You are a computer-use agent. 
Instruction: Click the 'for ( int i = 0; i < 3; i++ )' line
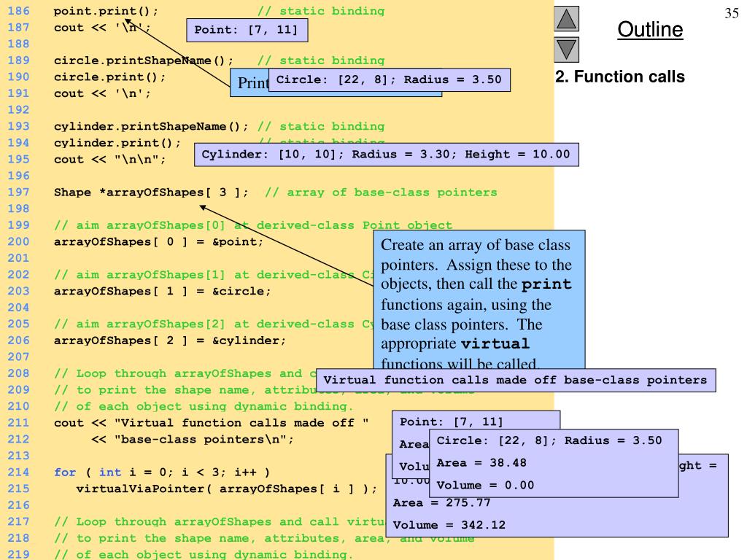pos(162,472)
